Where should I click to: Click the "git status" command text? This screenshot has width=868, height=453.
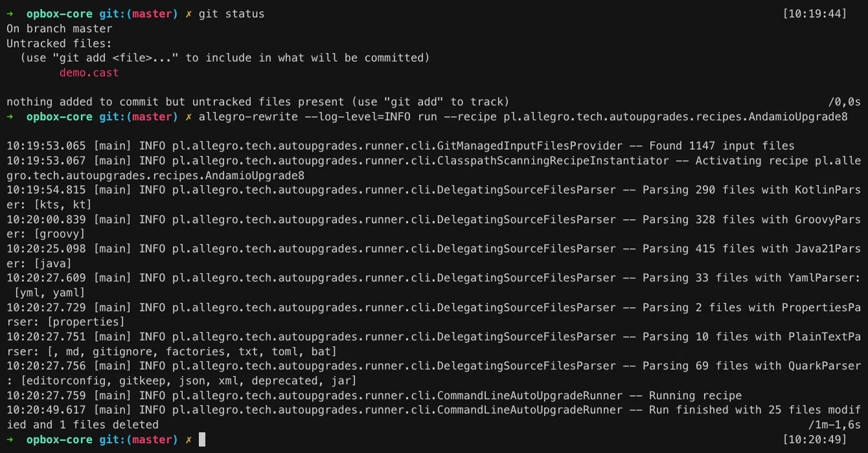click(232, 14)
